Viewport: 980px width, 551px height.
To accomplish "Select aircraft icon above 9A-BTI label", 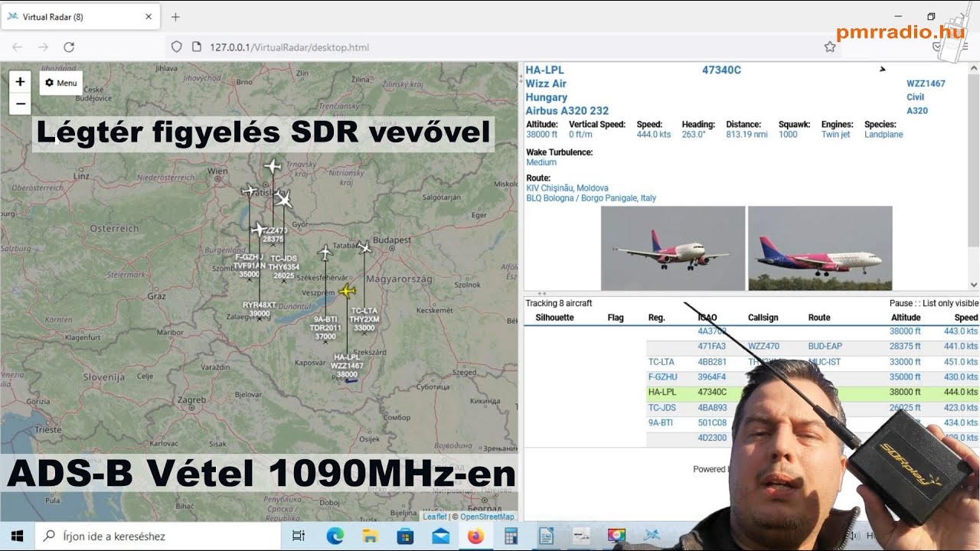I will pyautogui.click(x=325, y=252).
